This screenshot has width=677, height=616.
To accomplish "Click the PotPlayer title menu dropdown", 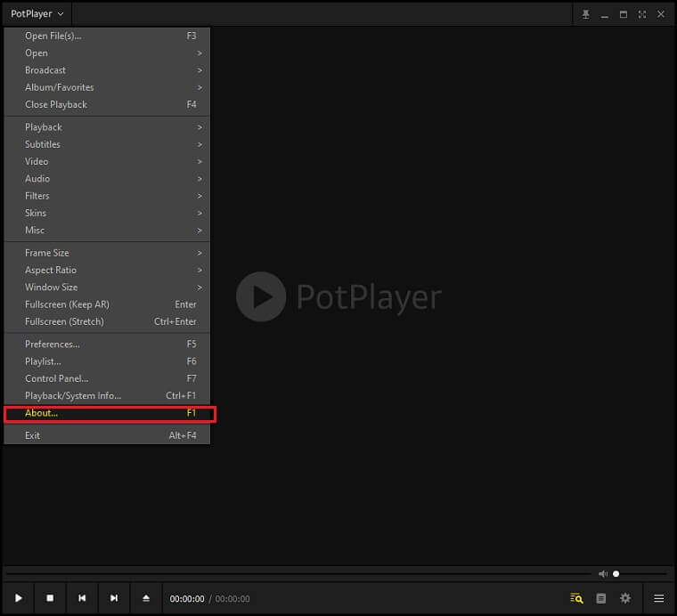I will (37, 14).
